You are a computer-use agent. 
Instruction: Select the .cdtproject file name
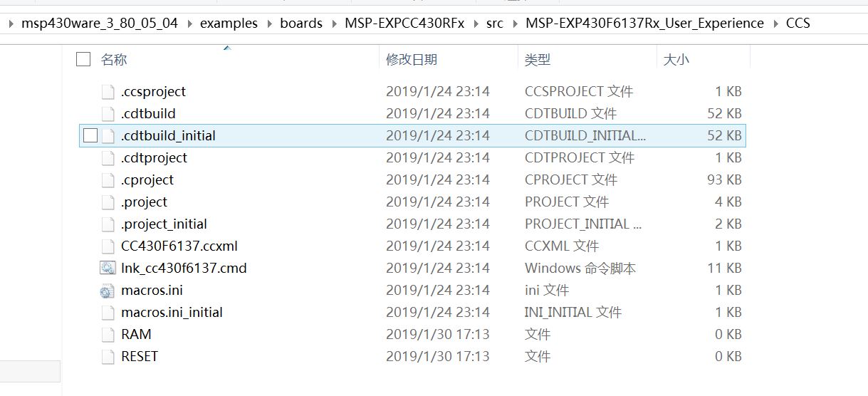pos(154,158)
